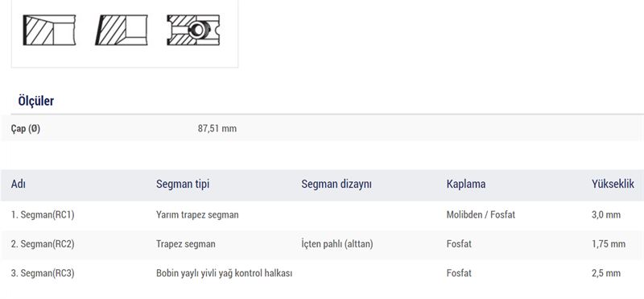Click the second trapezoid ring cross-section diagram
644x299 pixels.
pos(122,30)
